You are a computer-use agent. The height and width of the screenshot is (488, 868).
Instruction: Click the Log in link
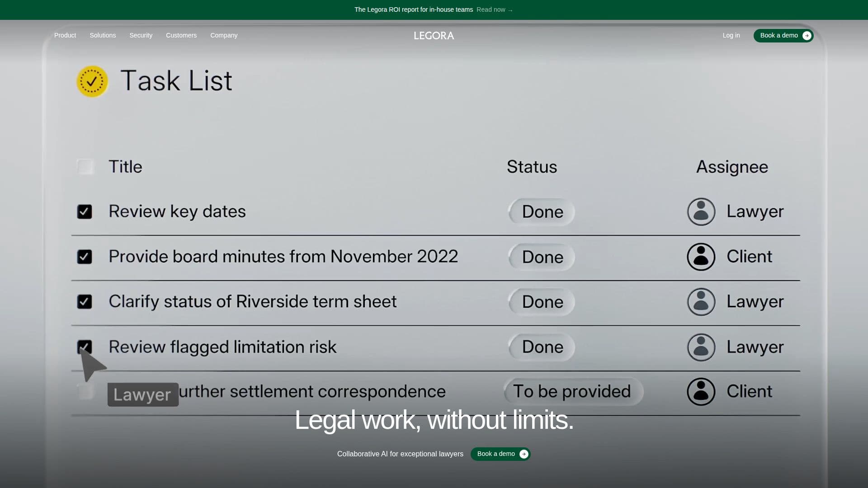point(731,35)
